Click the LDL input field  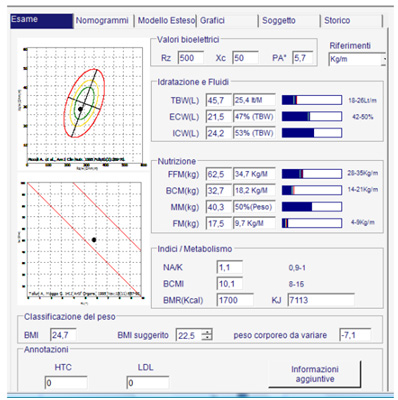pos(148,382)
